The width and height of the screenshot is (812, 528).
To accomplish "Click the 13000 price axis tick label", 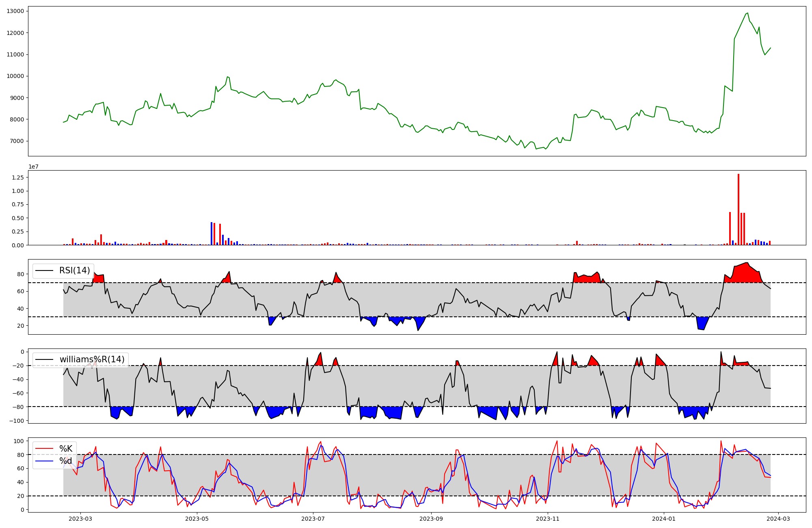I will tap(15, 11).
